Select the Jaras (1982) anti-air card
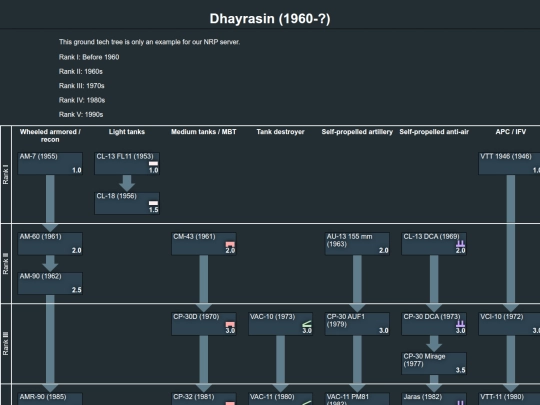 click(434, 399)
